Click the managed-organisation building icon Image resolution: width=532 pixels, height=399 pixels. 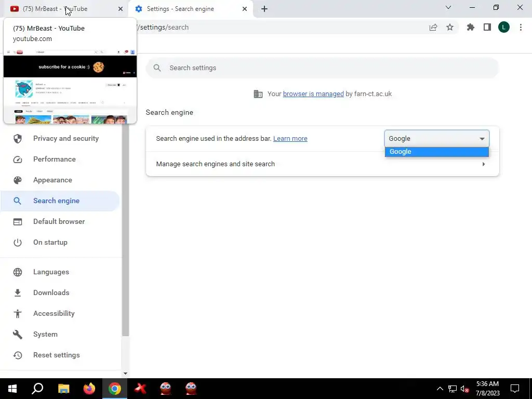pos(258,94)
